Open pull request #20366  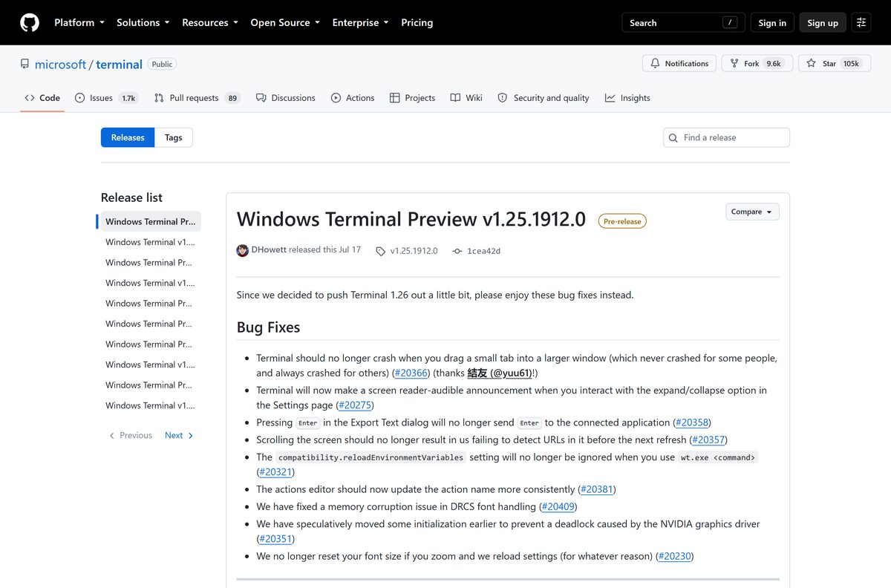(411, 373)
